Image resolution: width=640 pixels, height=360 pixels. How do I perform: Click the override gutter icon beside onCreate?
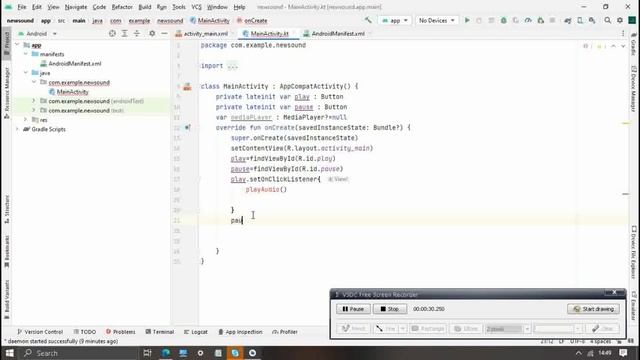coord(187,127)
